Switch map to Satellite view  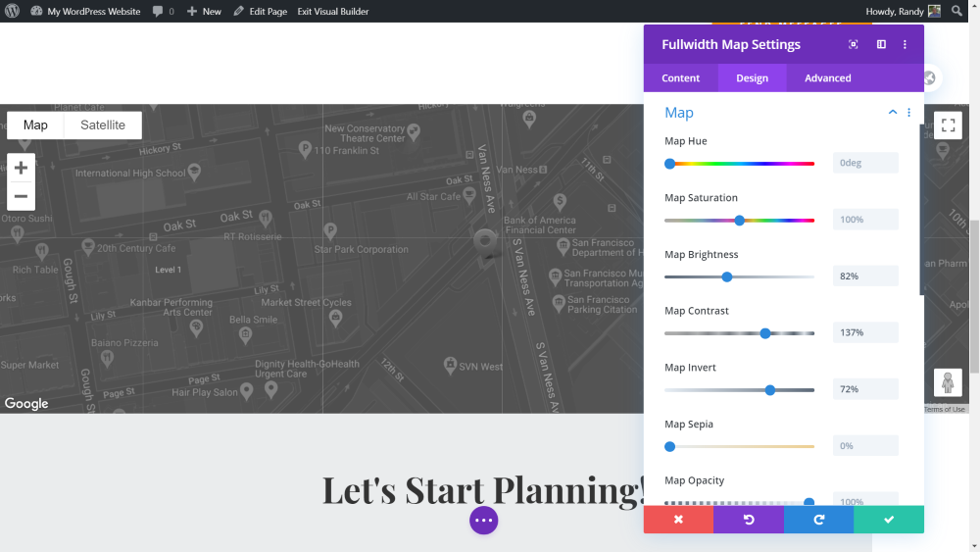click(x=103, y=125)
